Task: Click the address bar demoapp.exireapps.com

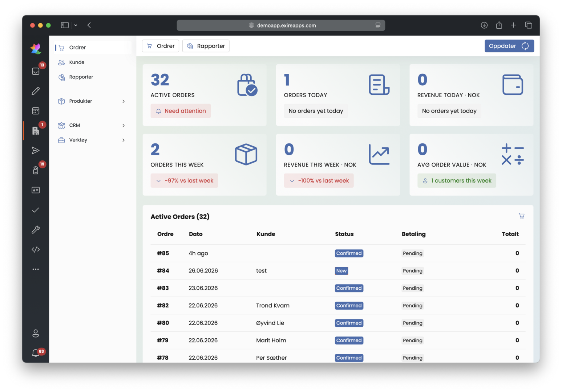Action: point(281,25)
